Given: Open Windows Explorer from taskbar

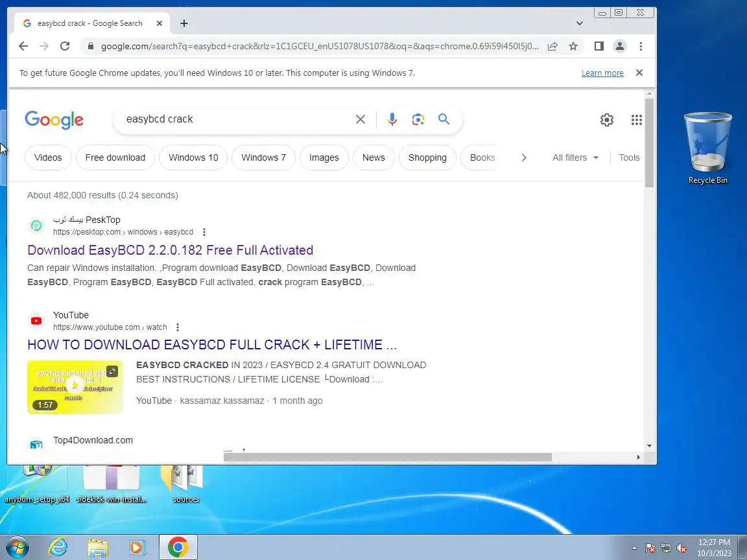Looking at the screenshot, I should pos(98,547).
